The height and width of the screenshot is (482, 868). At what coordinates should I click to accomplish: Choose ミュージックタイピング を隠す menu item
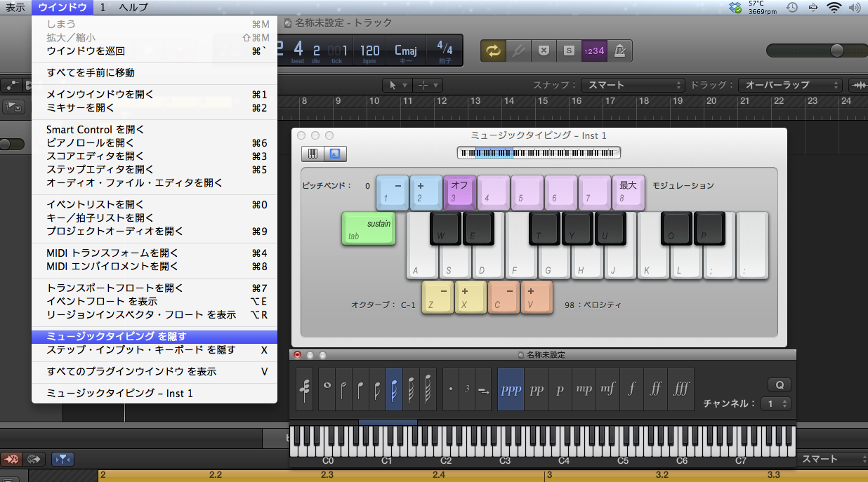coord(154,337)
